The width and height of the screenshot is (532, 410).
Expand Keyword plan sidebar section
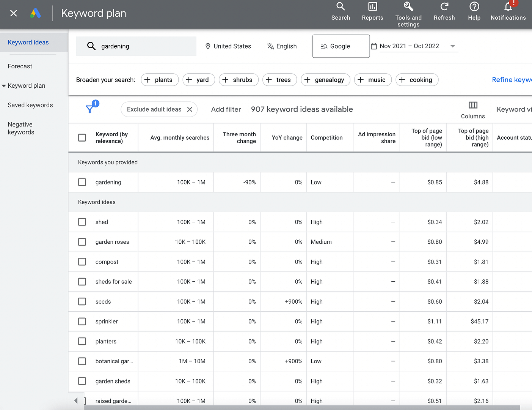coord(4,86)
